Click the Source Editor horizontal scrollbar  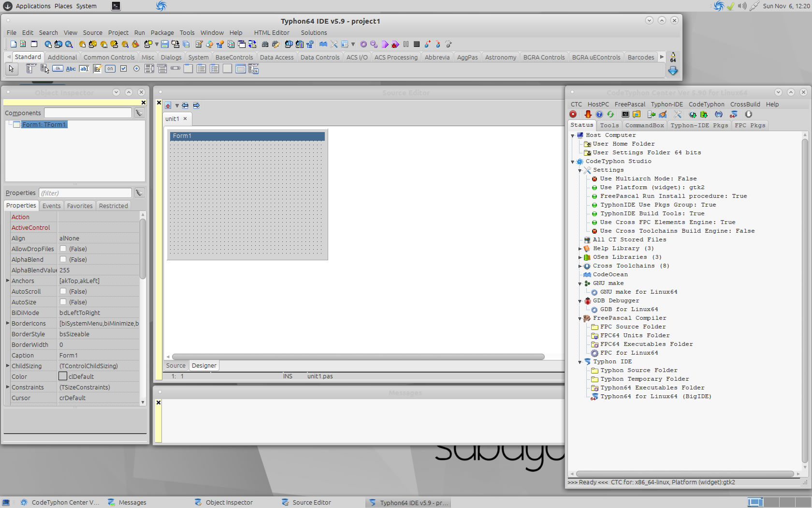coord(358,357)
